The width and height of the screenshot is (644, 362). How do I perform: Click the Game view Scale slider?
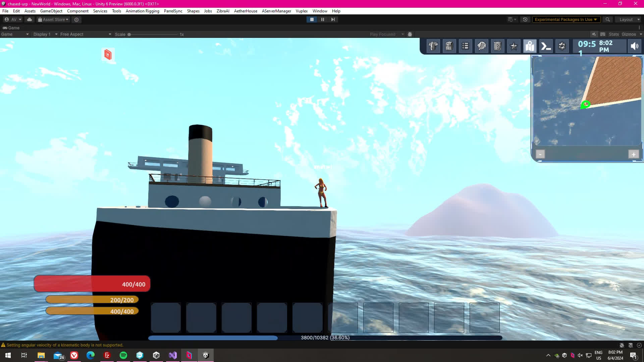(153, 34)
